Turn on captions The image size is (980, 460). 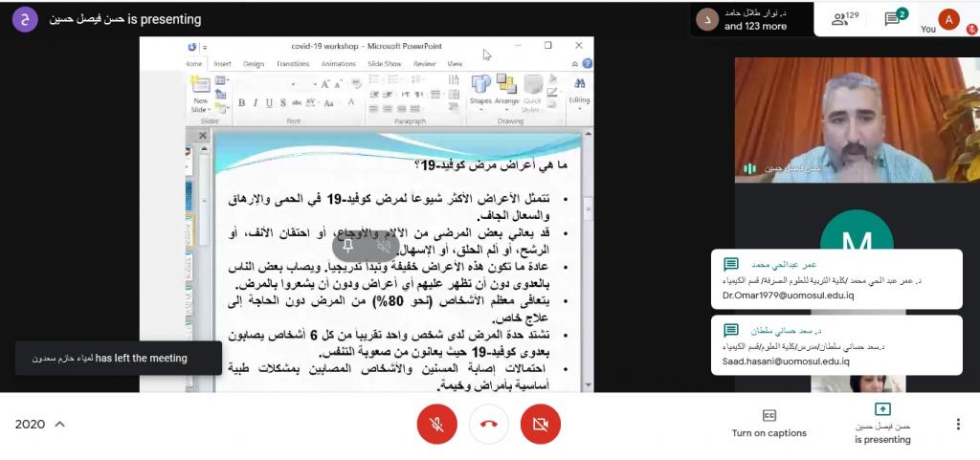coord(768,423)
